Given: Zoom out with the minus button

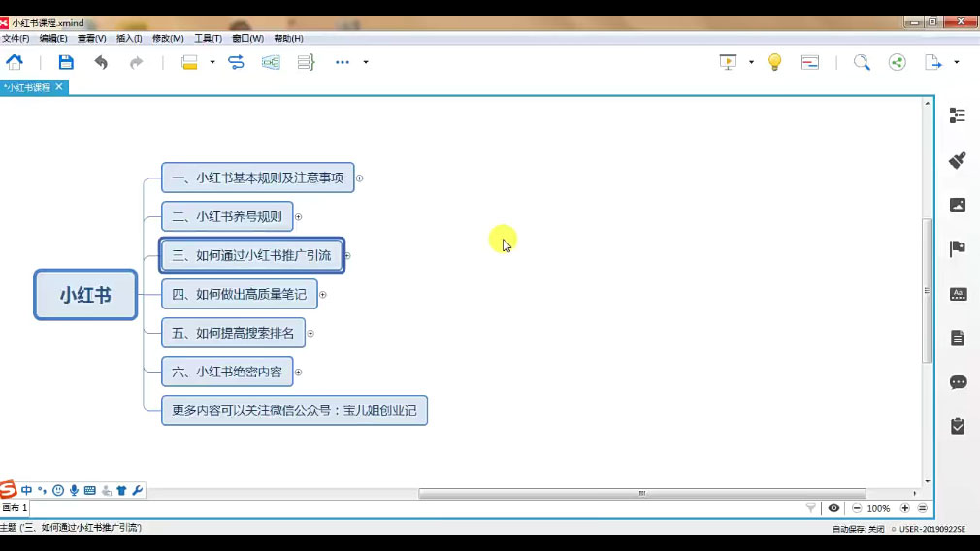Looking at the screenshot, I should pyautogui.click(x=857, y=508).
